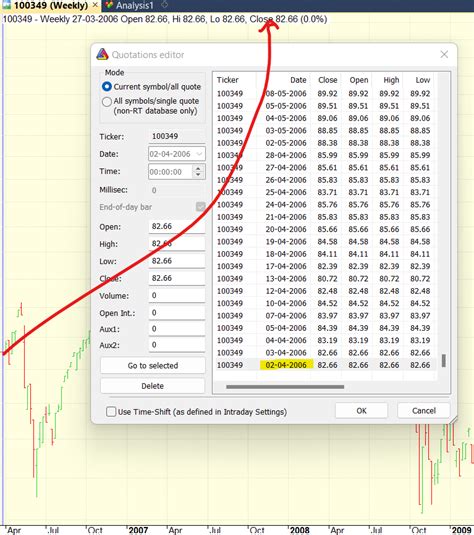
Task: Click the Time spinner stepper arrows
Action: pos(198,172)
